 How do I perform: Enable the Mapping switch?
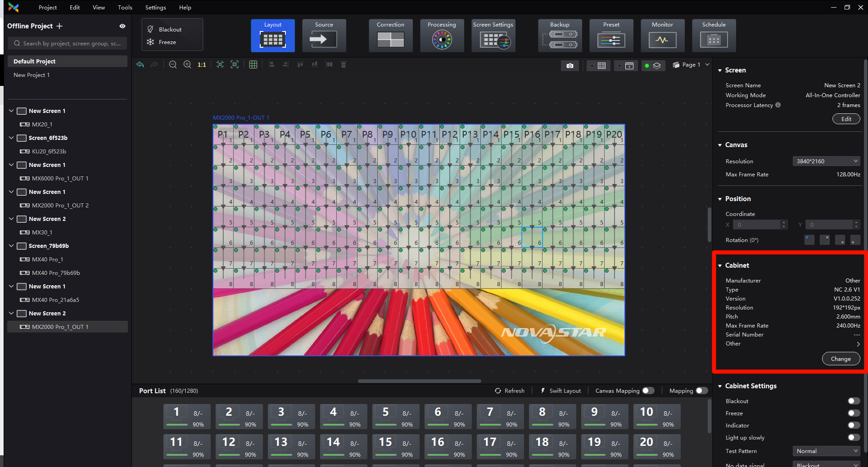point(701,391)
